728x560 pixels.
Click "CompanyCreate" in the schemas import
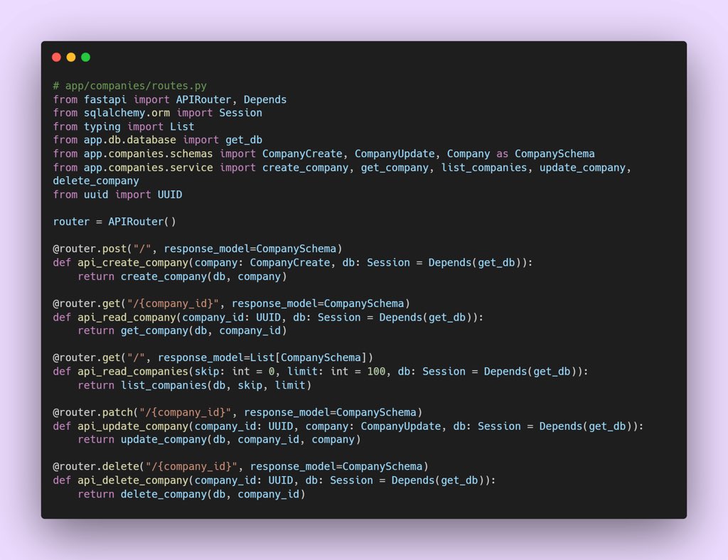click(302, 154)
